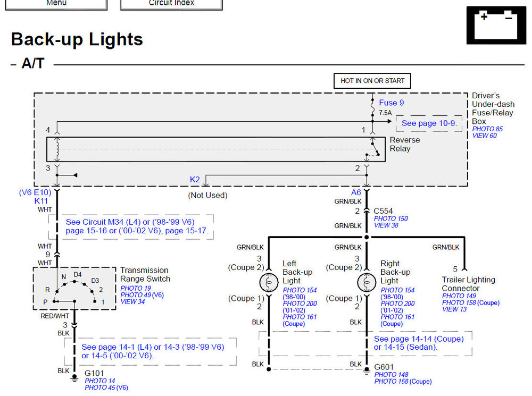
Task: Click the Left Back-up Light bulb symbol
Action: (x=269, y=282)
